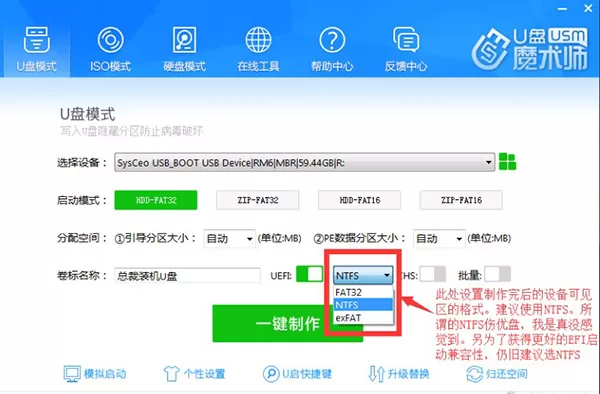
Task: Click the 在线工具 tab label
Action: pos(258,66)
